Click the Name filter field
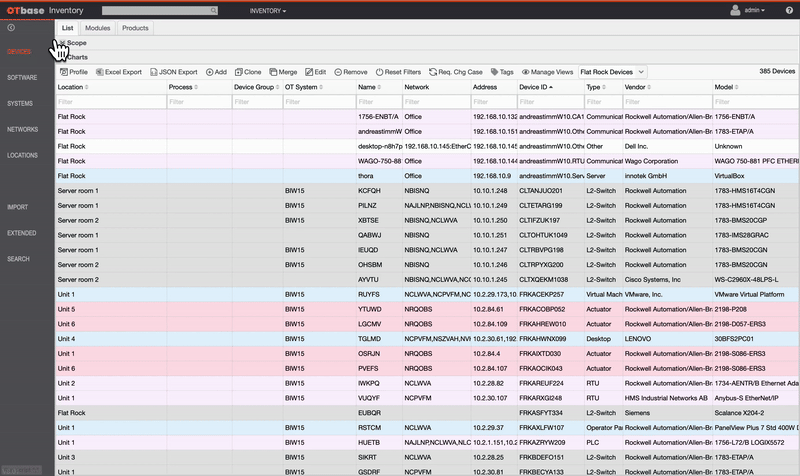 (379, 102)
